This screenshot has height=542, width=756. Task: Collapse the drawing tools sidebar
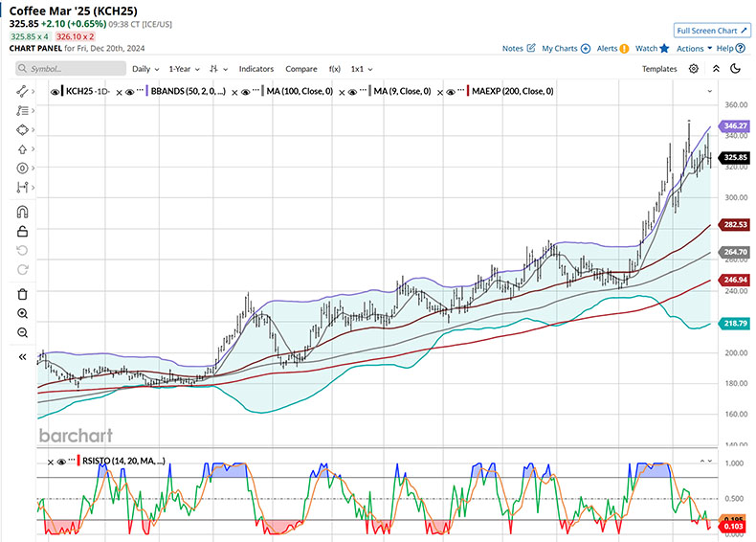(22, 356)
